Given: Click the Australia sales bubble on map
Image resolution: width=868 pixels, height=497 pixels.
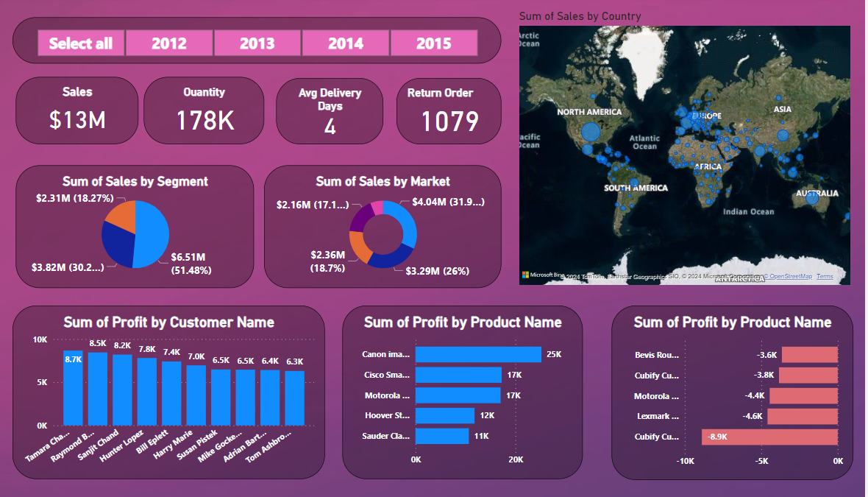Looking at the screenshot, I should [811, 198].
